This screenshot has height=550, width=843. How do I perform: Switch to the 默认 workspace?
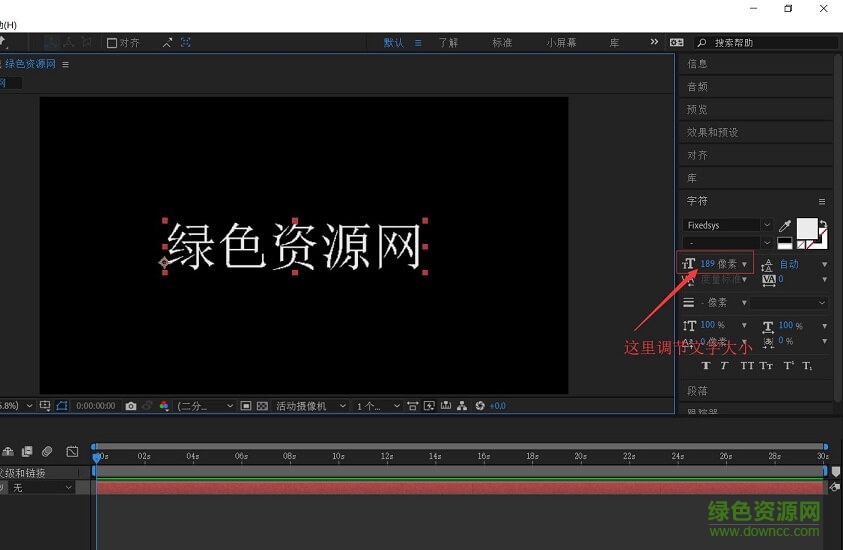(x=393, y=42)
